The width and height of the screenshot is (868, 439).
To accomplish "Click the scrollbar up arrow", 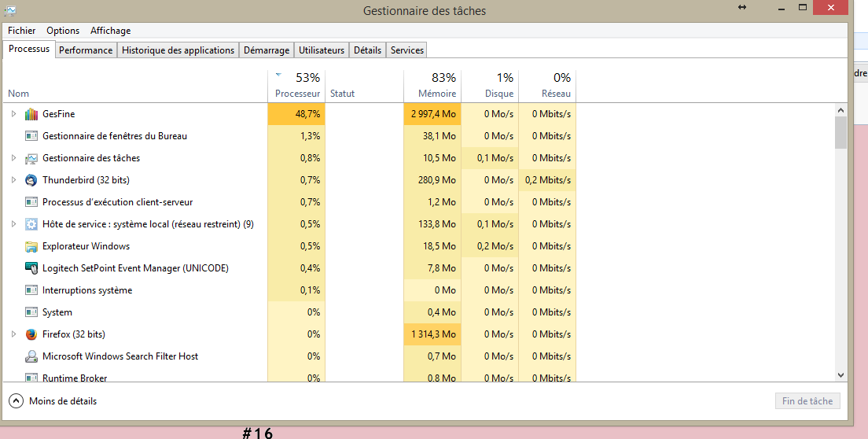I will [841, 111].
